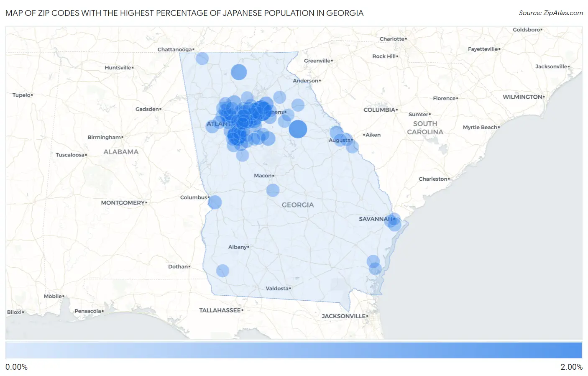Click the Greenville city label
The image size is (588, 376).
click(317, 61)
